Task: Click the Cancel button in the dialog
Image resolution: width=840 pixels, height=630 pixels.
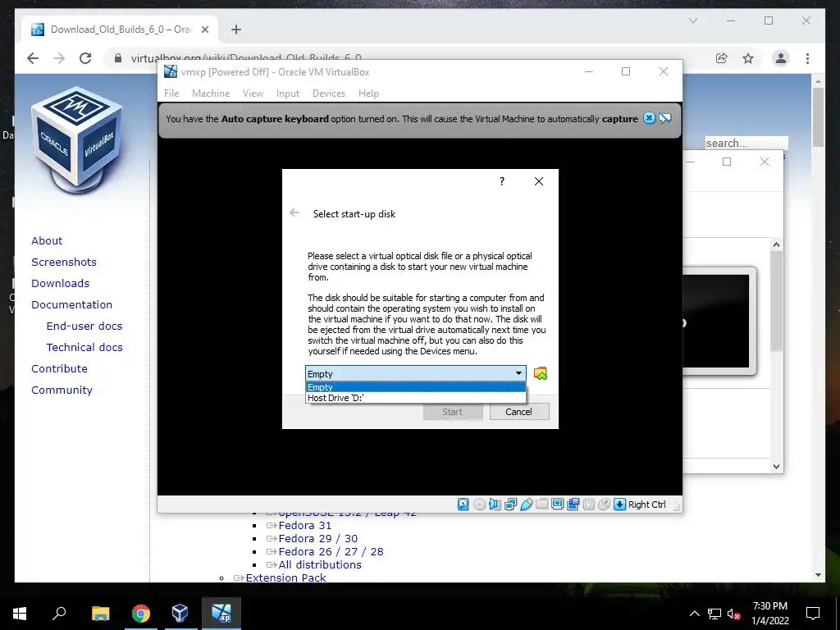Action: [x=519, y=412]
